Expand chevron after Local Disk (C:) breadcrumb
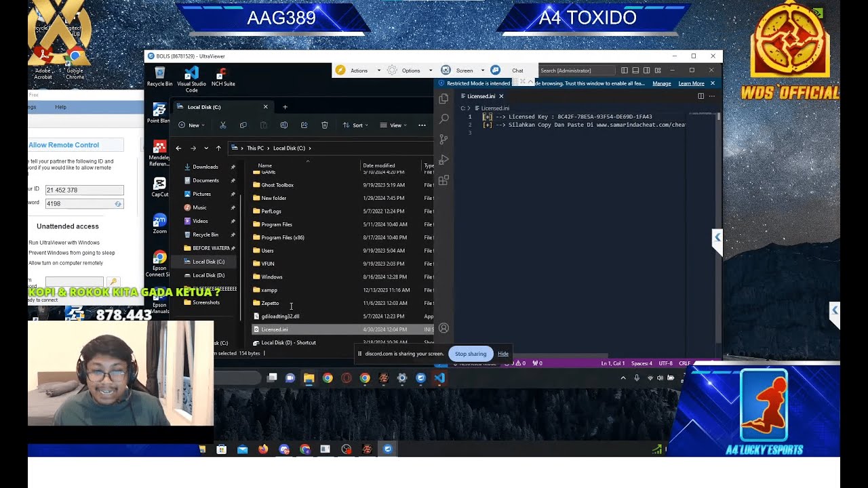This screenshot has width=868, height=488. [x=310, y=148]
